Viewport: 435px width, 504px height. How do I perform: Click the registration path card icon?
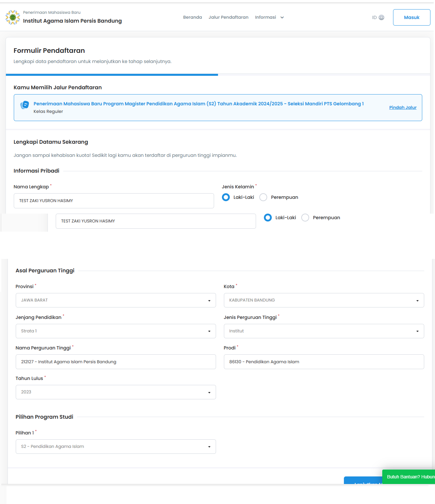click(x=25, y=105)
